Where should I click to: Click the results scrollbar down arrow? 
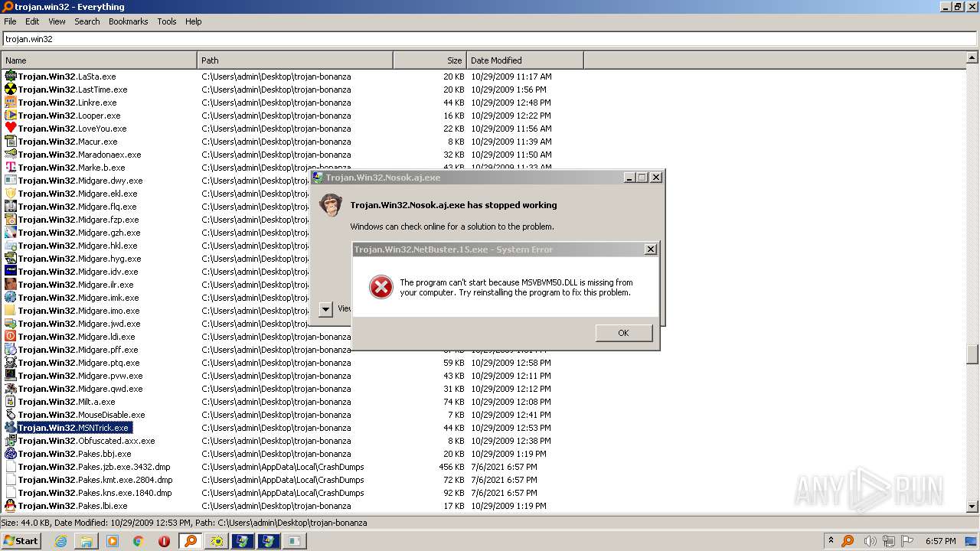tap(972, 506)
